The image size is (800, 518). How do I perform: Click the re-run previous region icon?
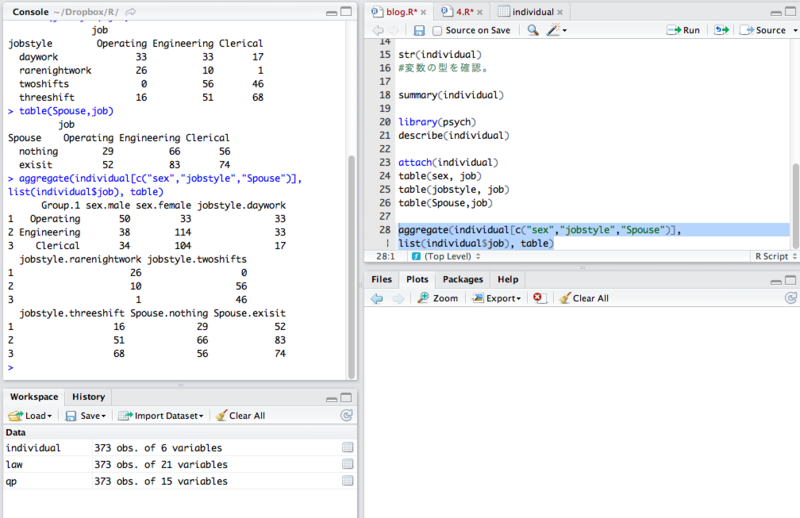(721, 30)
